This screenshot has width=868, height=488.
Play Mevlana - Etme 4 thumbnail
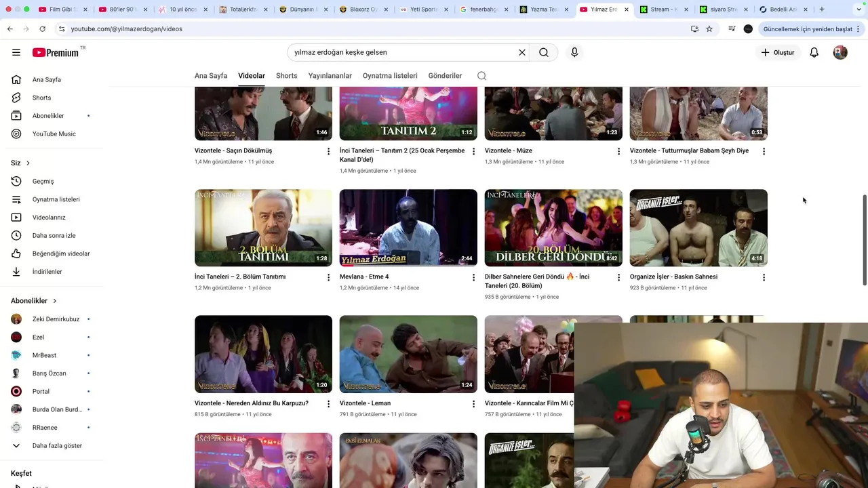coord(408,228)
